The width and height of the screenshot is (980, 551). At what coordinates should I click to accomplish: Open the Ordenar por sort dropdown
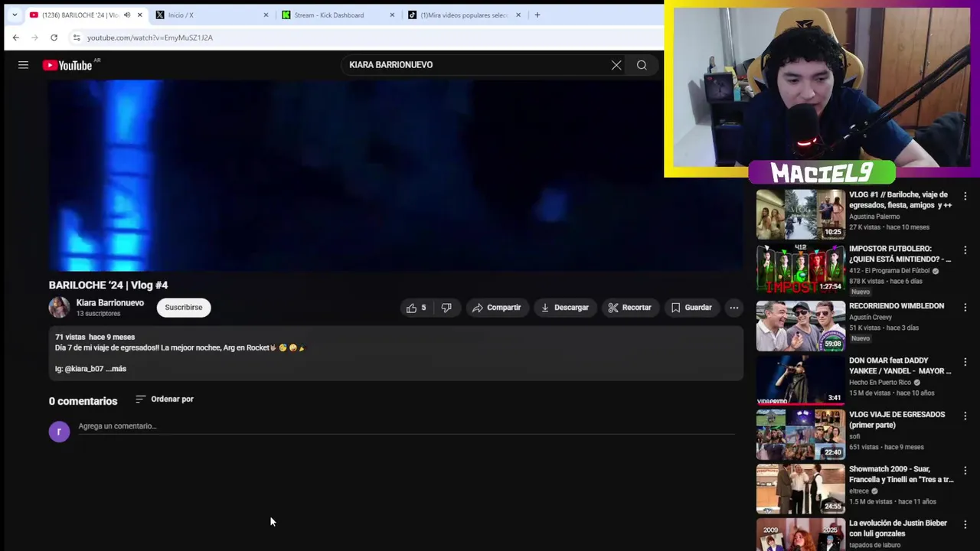(165, 399)
